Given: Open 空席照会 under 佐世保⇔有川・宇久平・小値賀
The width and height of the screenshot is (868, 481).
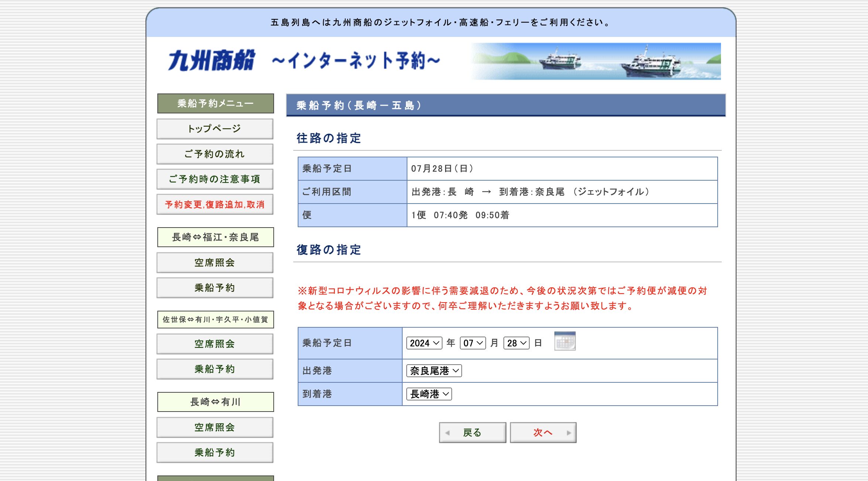Looking at the screenshot, I should pos(215,344).
